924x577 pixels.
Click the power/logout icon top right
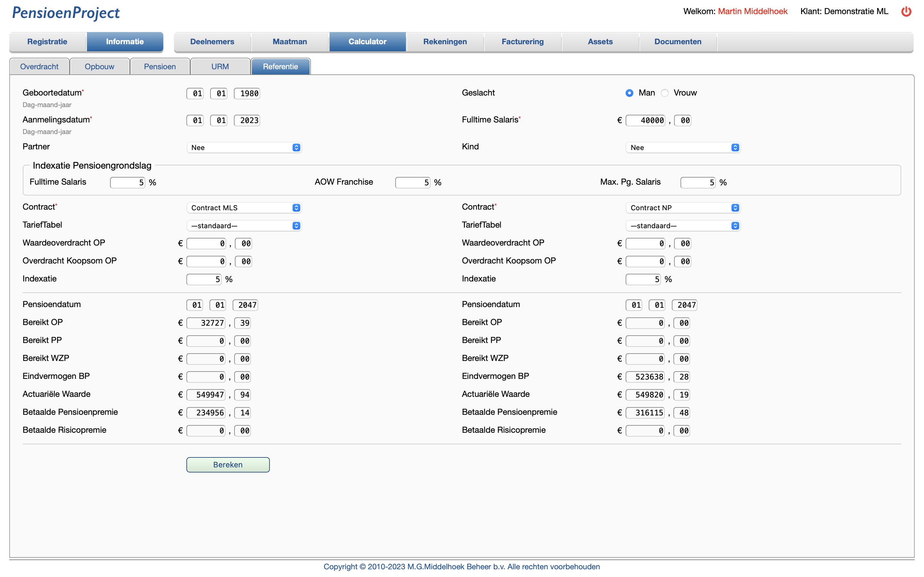906,12
